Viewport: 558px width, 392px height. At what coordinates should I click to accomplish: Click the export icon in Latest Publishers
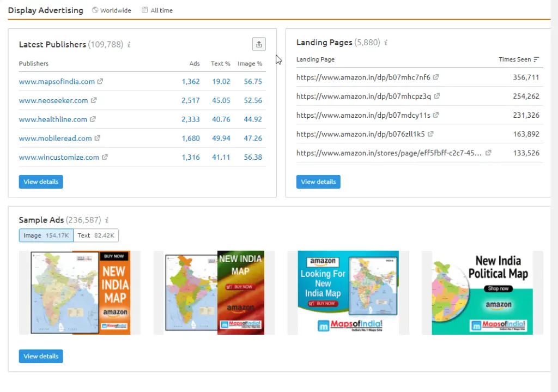tap(259, 44)
